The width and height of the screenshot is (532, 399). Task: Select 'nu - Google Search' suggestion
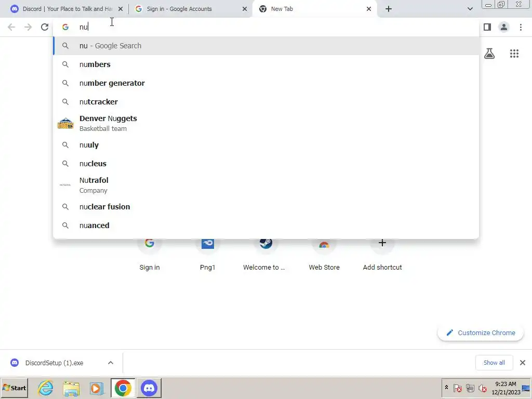[266, 46]
